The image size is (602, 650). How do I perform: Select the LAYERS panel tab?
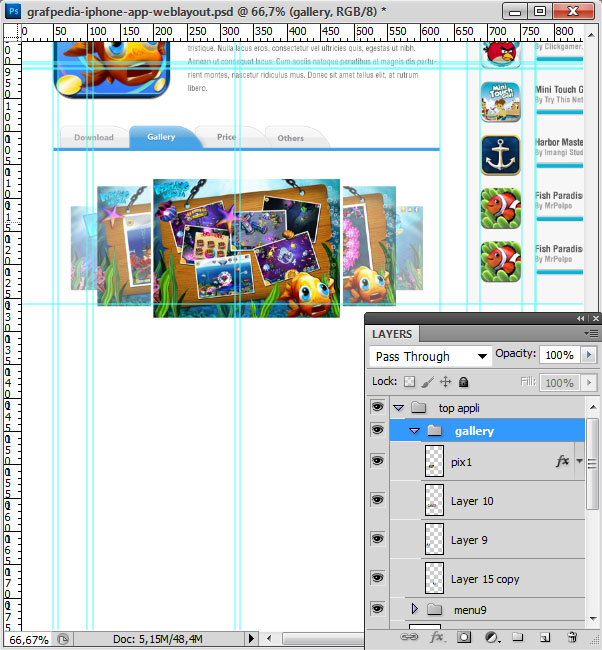click(392, 334)
